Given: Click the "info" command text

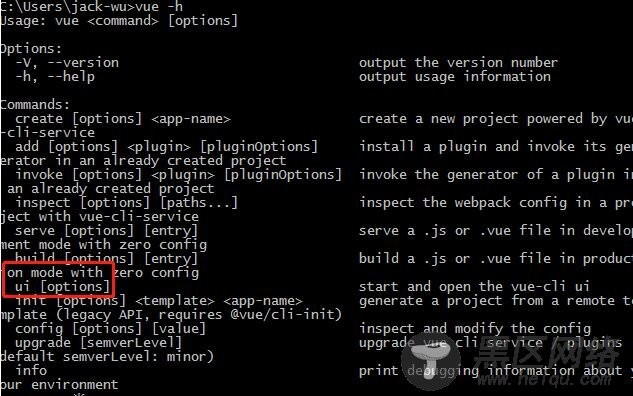Looking at the screenshot, I should [x=31, y=370].
